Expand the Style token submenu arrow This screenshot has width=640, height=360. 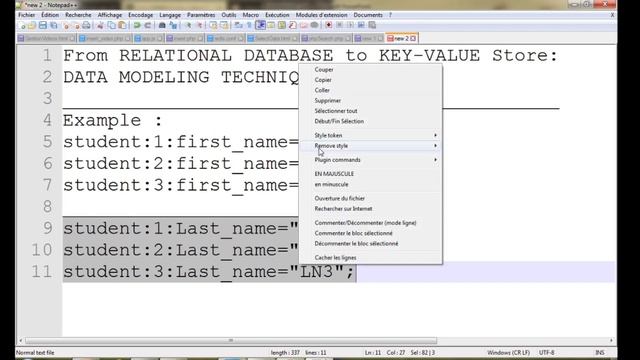coord(436,135)
